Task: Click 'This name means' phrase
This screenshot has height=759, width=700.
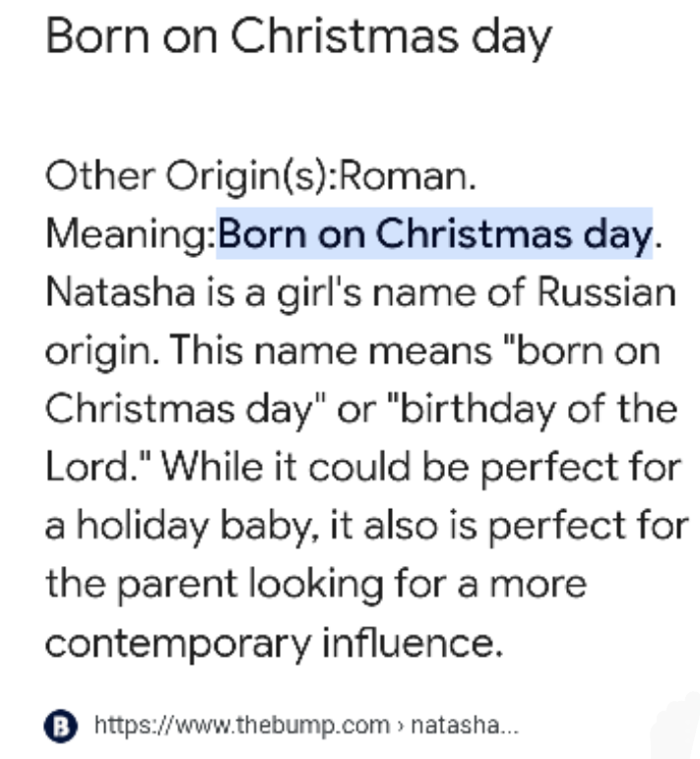Action: click(x=331, y=350)
